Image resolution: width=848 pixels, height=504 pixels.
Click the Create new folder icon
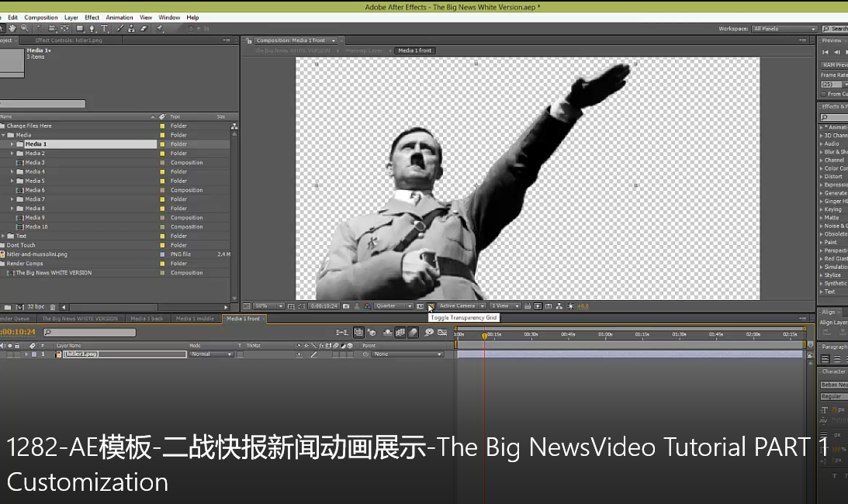tap(8, 307)
